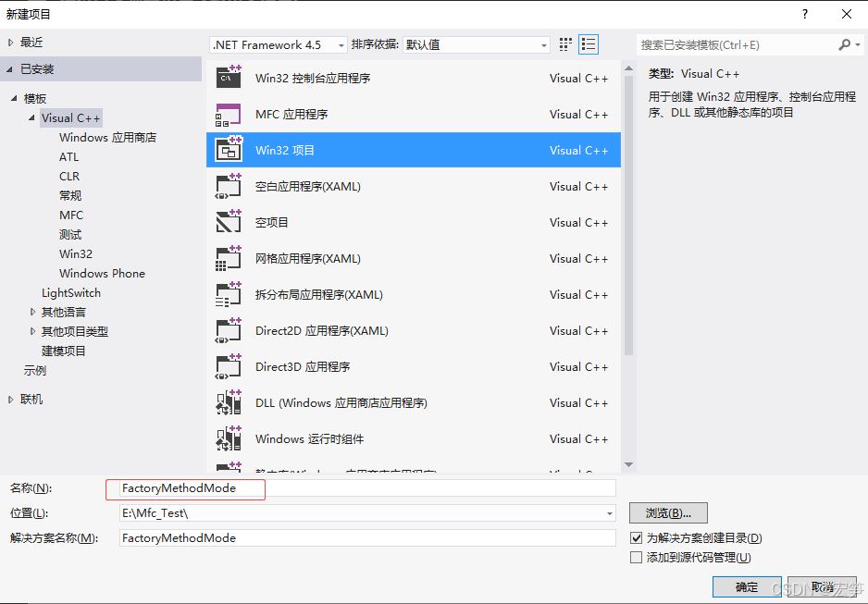868x604 pixels.
Task: Select the Windows 运行时组件 template name
Action: (x=309, y=438)
